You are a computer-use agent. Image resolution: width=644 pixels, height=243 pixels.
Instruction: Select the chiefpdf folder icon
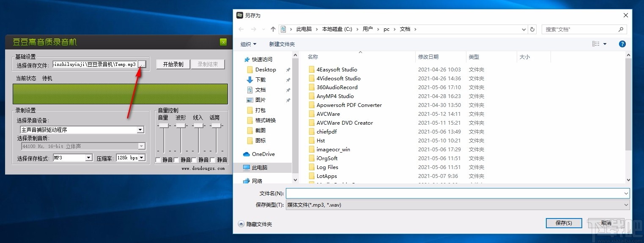point(312,131)
